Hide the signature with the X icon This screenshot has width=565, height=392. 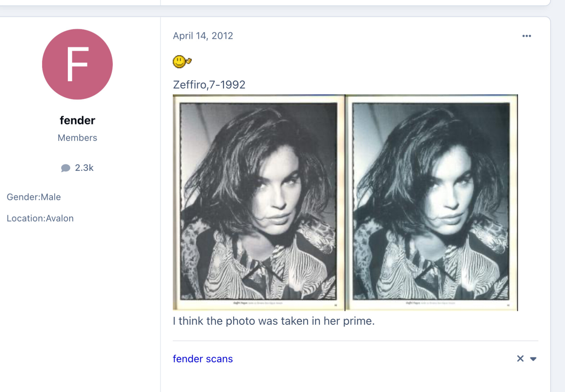click(520, 359)
